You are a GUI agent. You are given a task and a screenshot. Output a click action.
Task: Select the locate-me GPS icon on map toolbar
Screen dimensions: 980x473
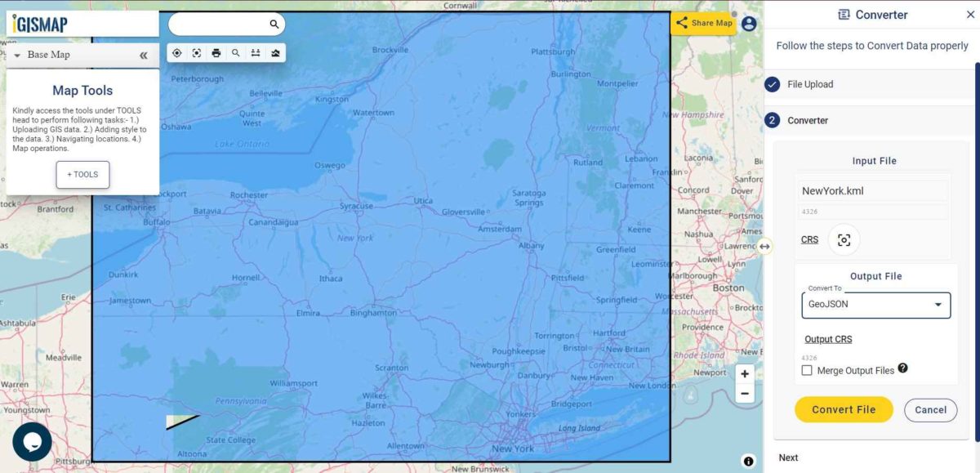coord(177,52)
